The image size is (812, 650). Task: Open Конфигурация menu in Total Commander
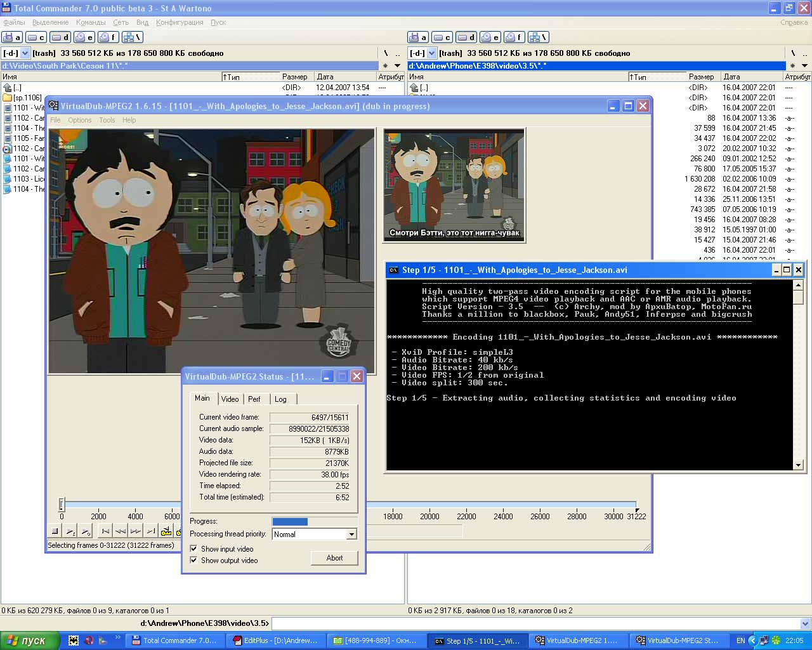click(180, 22)
